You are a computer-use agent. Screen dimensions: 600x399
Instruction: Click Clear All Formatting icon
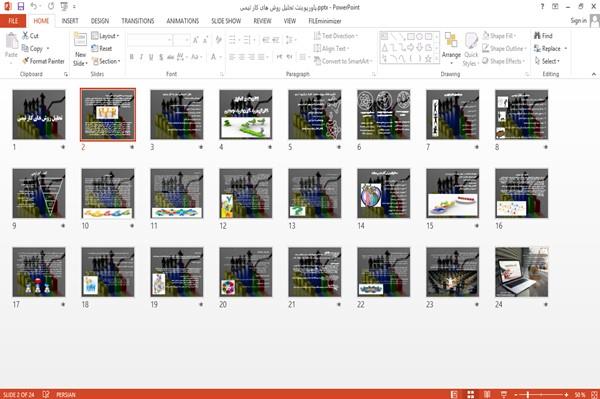coord(218,40)
